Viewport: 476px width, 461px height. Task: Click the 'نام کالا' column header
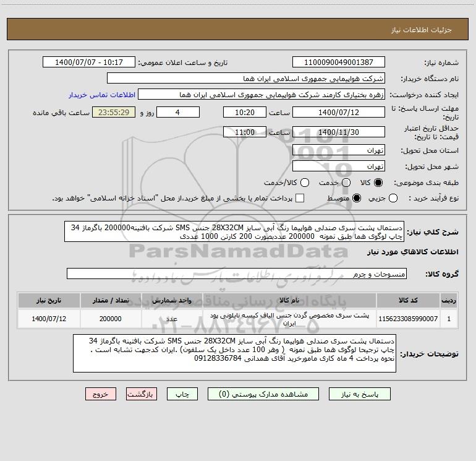(289, 300)
